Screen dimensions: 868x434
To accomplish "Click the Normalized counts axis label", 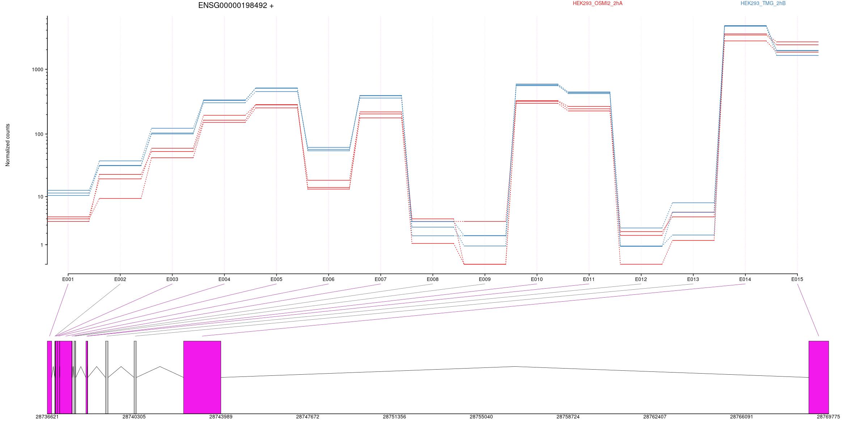I will coord(8,145).
